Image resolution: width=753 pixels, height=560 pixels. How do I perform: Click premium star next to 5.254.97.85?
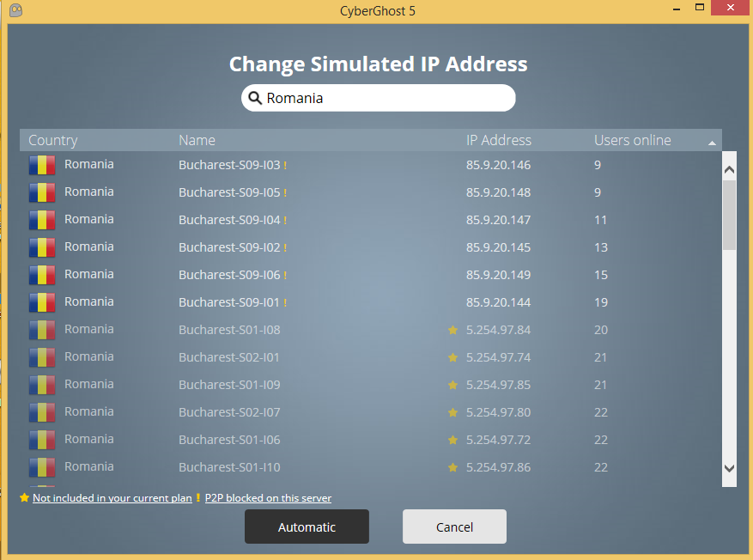click(452, 385)
